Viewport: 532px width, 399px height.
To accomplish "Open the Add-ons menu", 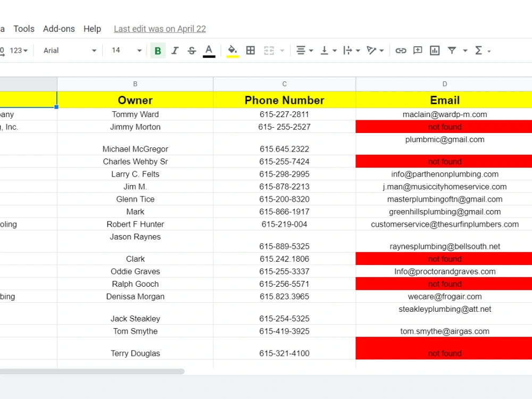I will pyautogui.click(x=59, y=29).
